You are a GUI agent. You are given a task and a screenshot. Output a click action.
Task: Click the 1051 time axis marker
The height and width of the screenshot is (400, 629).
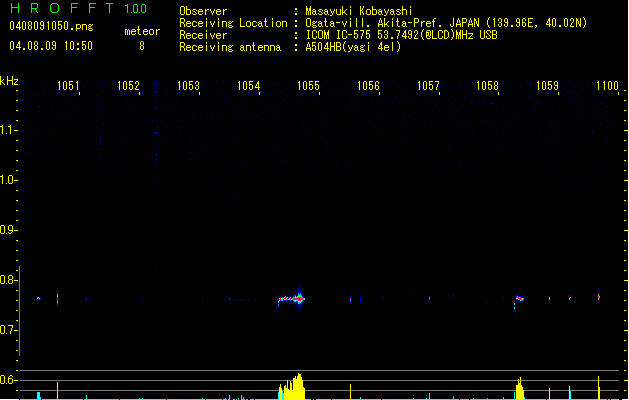pos(68,86)
